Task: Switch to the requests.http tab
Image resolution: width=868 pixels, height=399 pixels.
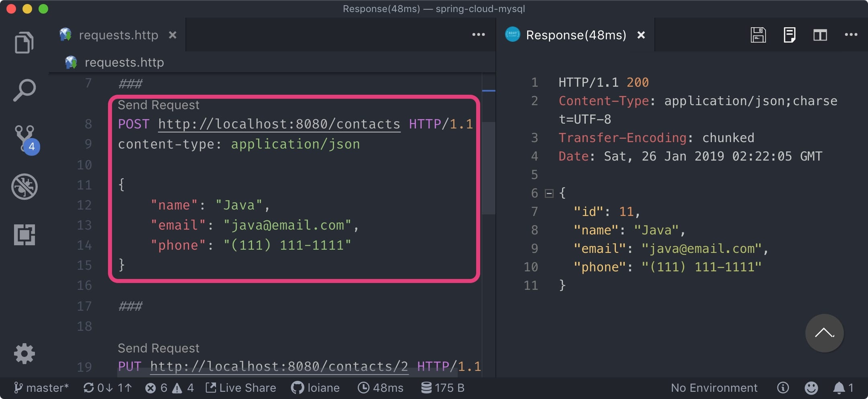Action: pos(118,35)
